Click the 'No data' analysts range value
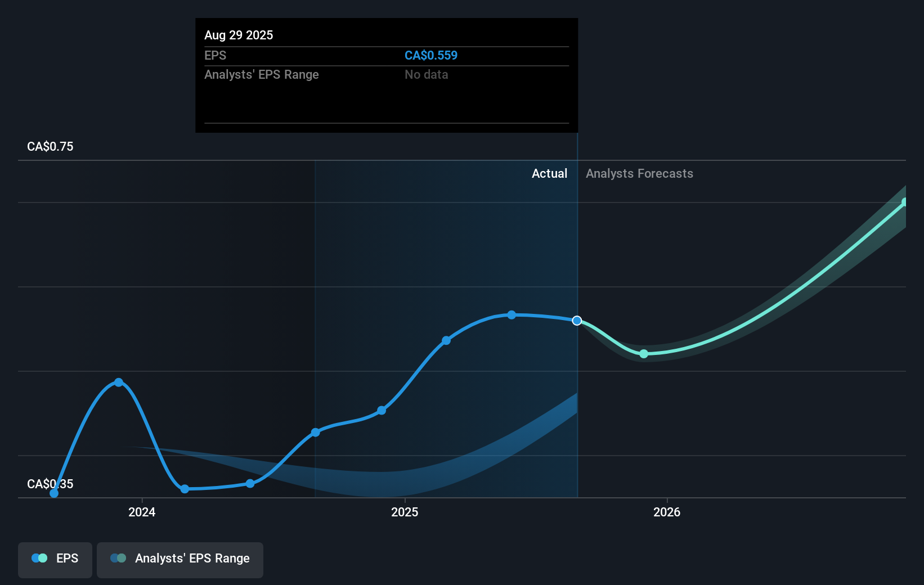 click(x=426, y=75)
